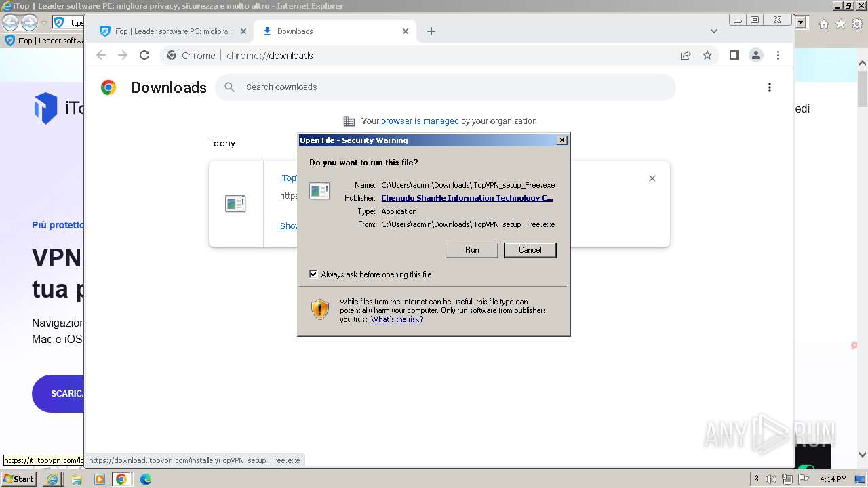Click the 4:14 PM taskbar clock
Viewport: 868px width, 488px height.
click(833, 479)
